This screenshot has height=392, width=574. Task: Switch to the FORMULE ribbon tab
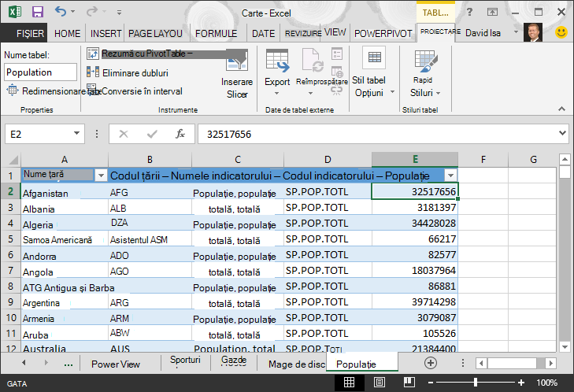coord(216,34)
